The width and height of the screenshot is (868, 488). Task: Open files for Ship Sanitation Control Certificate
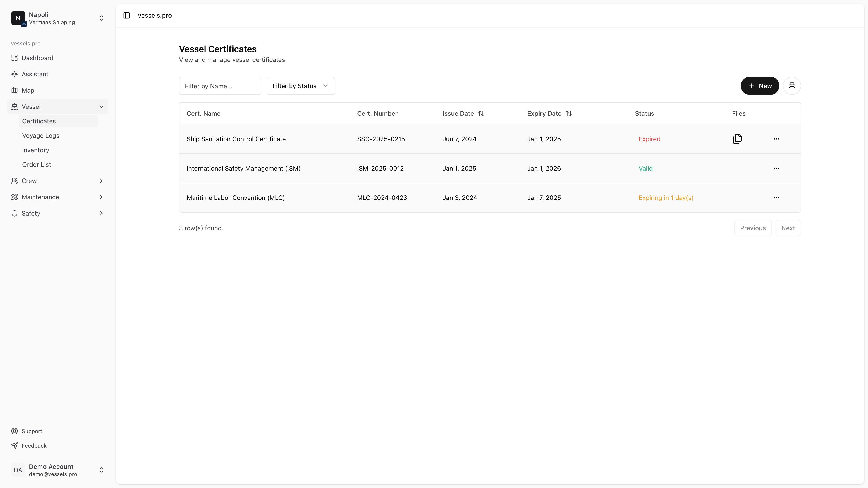(x=737, y=139)
